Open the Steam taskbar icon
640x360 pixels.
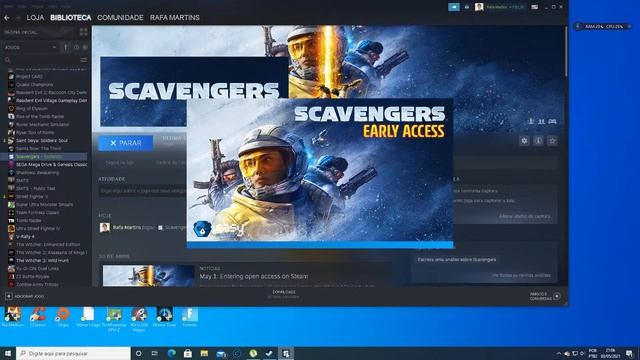coord(269,353)
